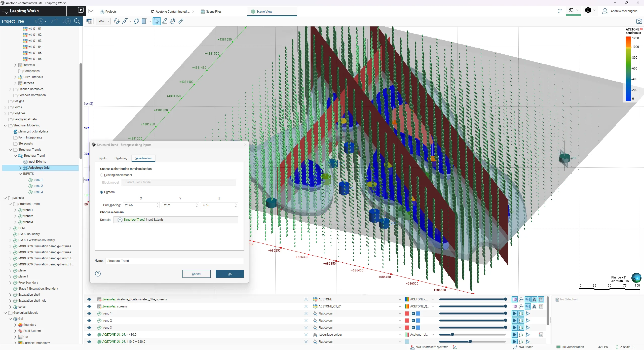
Task: Cancel the Structural Trend dialog
Action: pos(196,274)
